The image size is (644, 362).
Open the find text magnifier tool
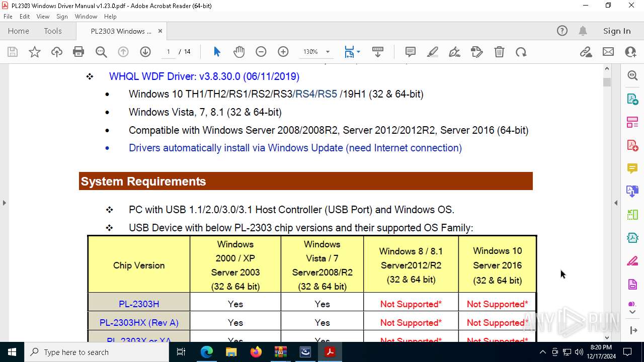point(101,52)
